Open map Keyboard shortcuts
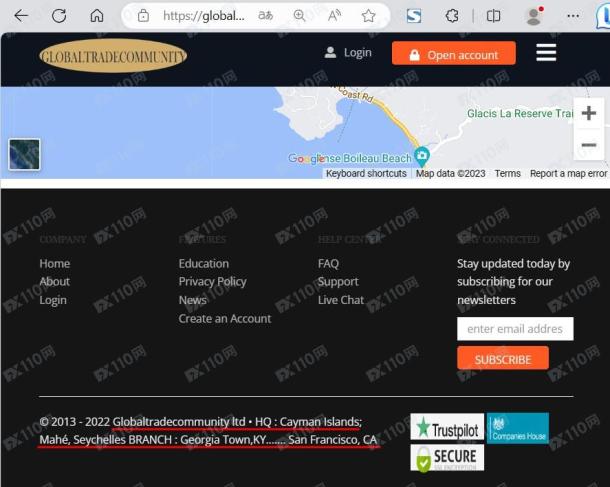Viewport: 610px width, 487px height. point(366,173)
